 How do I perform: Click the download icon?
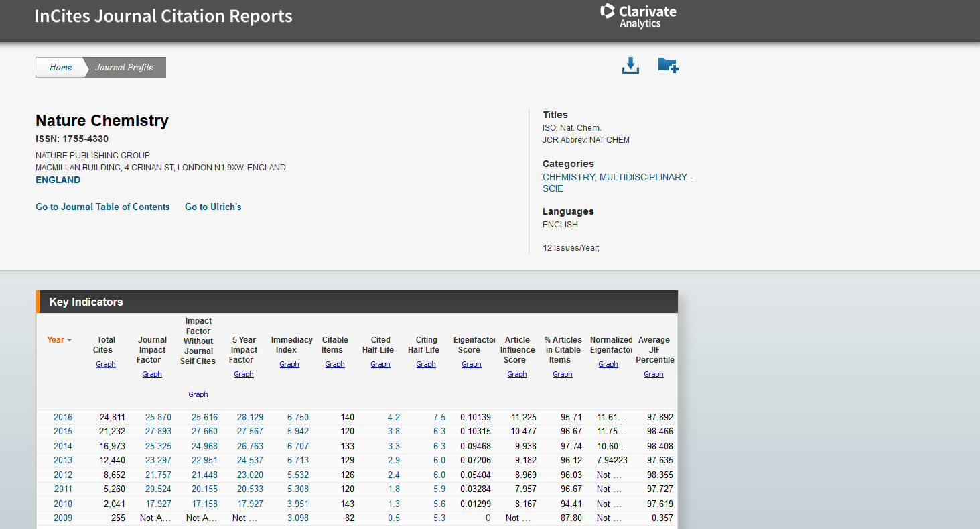(x=630, y=66)
